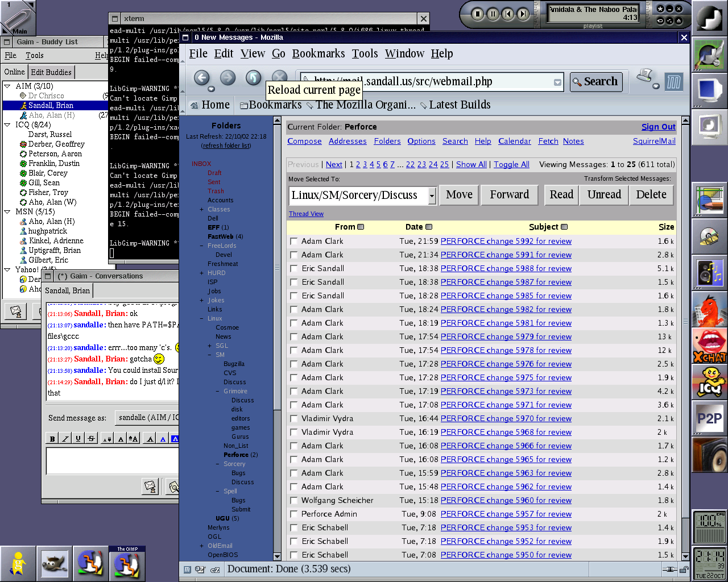Launch the ICQ dock icon
Screen dimensions: 728x582
tap(709, 381)
